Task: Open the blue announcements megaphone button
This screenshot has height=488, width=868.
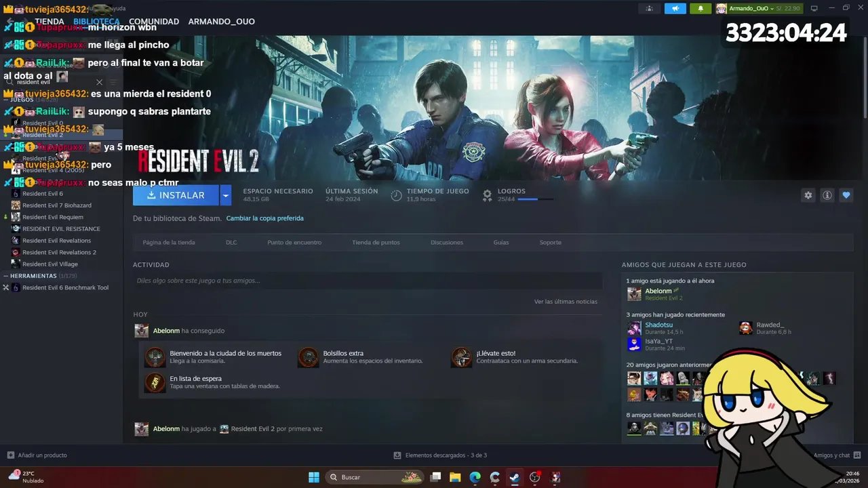Action: point(675,8)
